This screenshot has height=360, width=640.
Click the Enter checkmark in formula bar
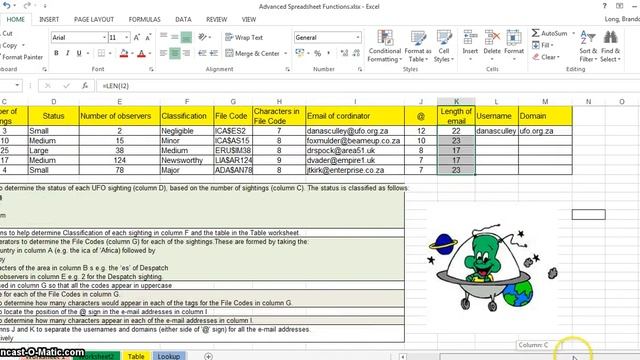tap(67, 86)
